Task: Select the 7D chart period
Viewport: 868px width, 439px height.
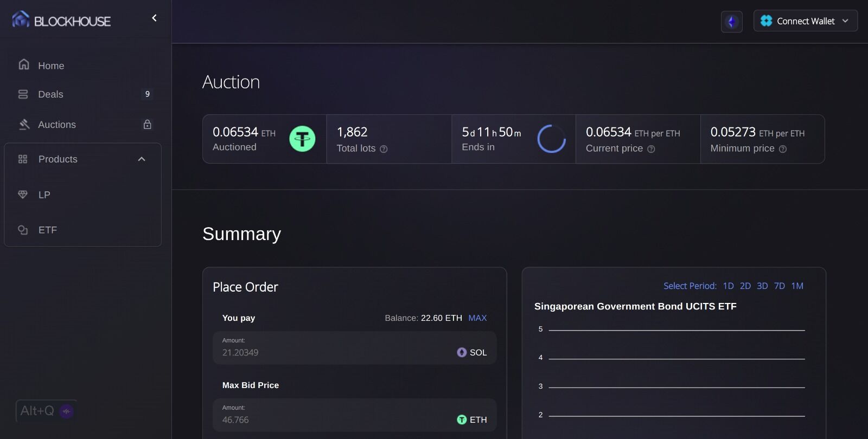Action: pyautogui.click(x=780, y=286)
